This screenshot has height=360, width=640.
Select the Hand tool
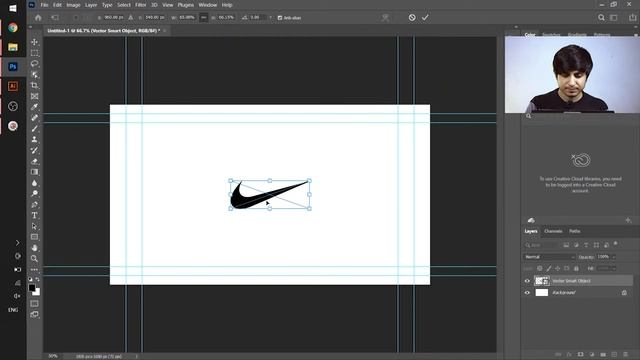pyautogui.click(x=34, y=248)
